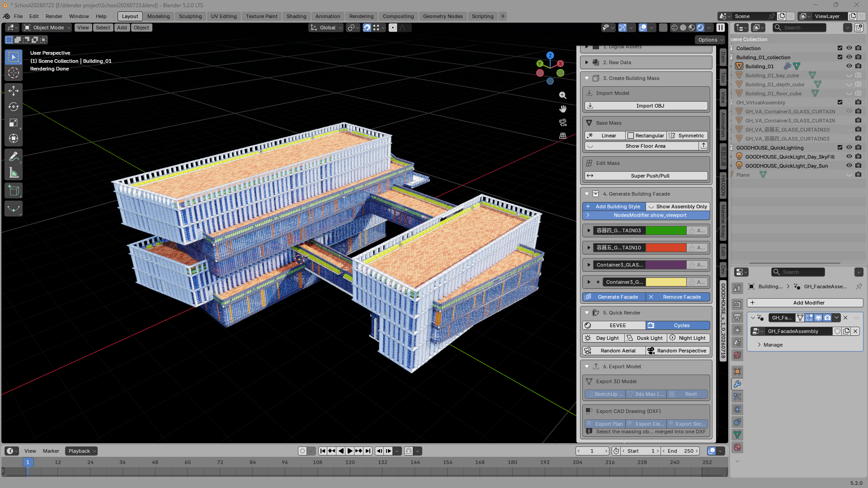Expand the Manage modifier section
868x488 pixels.
(x=770, y=345)
